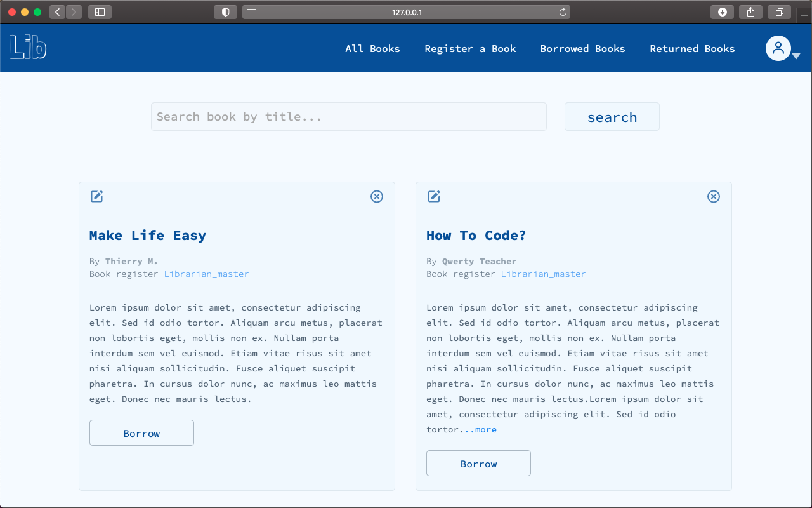The height and width of the screenshot is (508, 812).
Task: Open the Reader view menu
Action: pos(251,11)
